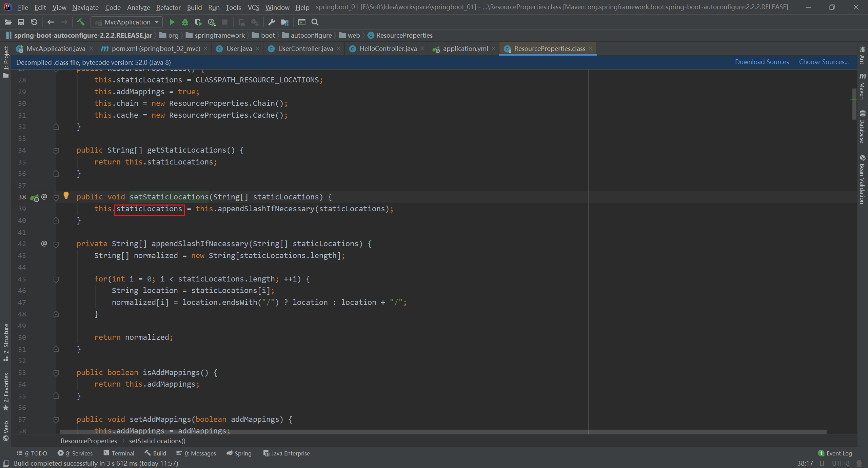
Task: Close the ResourceProperties.class tab
Action: coord(591,48)
